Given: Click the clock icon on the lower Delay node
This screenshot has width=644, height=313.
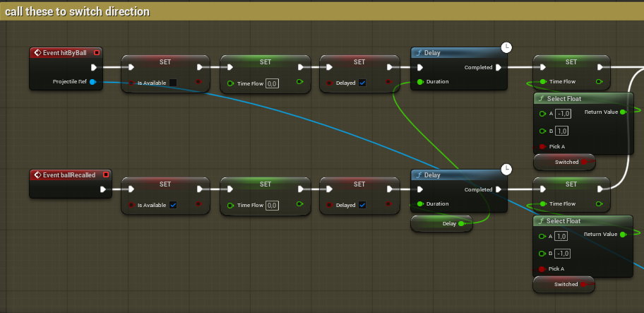Looking at the screenshot, I should pyautogui.click(x=506, y=169).
